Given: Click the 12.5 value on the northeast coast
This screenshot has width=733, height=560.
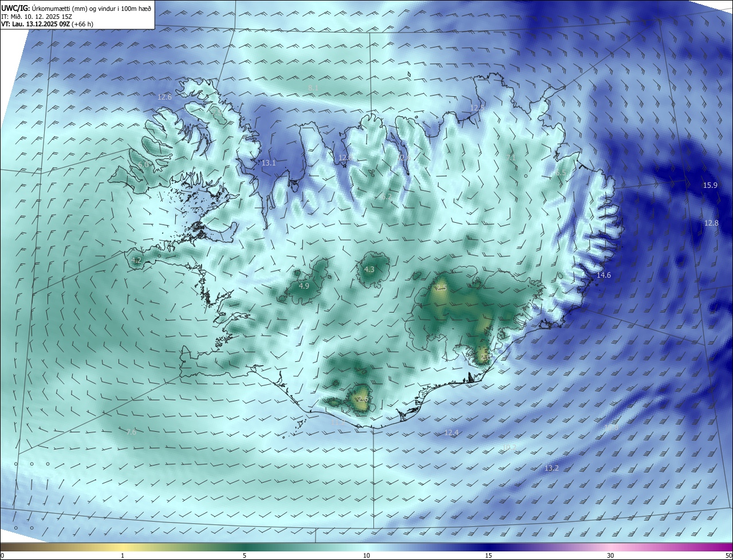Looking at the screenshot, I should pos(477,108).
